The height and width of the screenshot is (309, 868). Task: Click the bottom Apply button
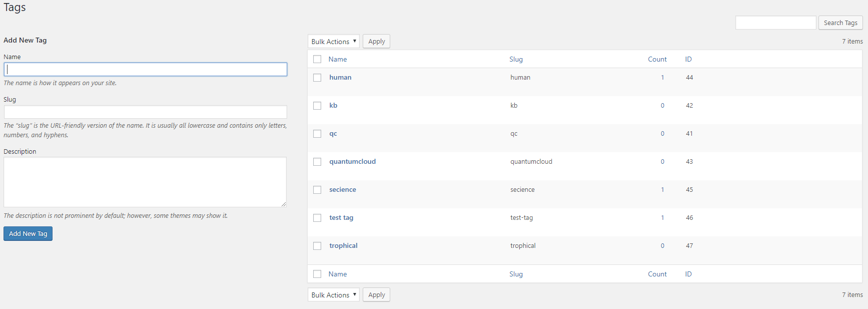(376, 295)
